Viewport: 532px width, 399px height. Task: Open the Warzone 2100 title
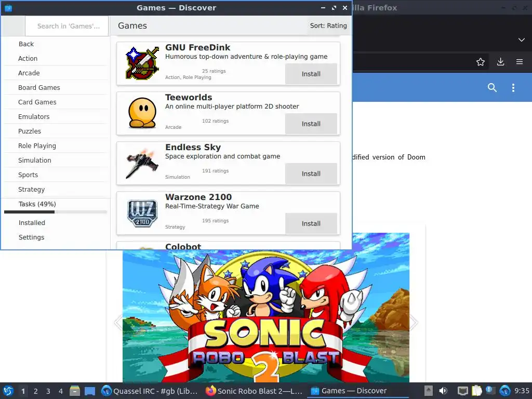(198, 197)
